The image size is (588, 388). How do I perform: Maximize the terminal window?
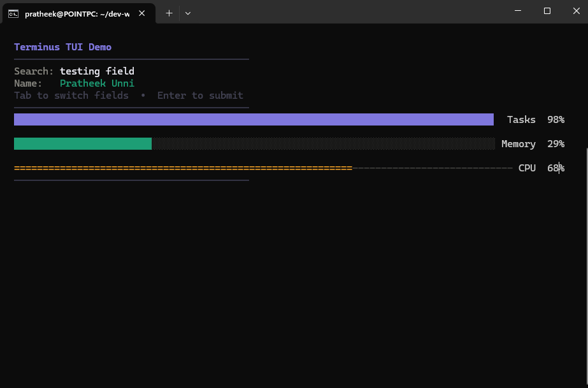(x=547, y=11)
